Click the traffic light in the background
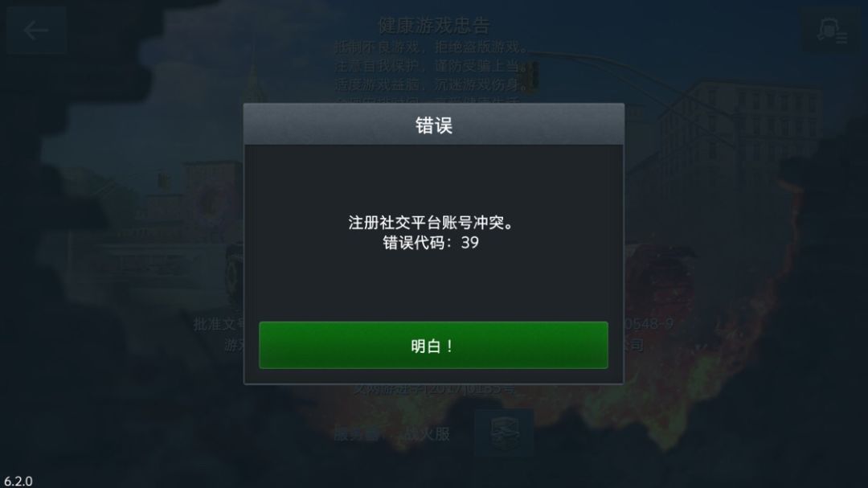The image size is (868, 488). pos(533,76)
